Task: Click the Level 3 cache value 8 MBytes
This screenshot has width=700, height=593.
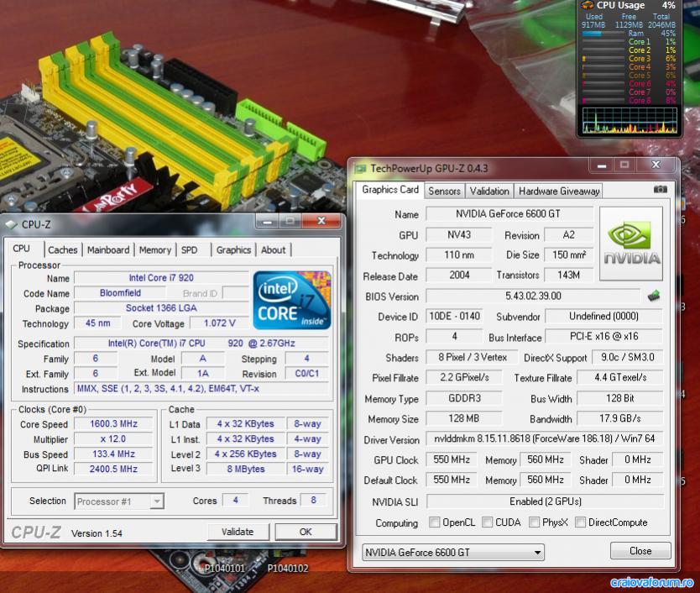Action: (246, 469)
